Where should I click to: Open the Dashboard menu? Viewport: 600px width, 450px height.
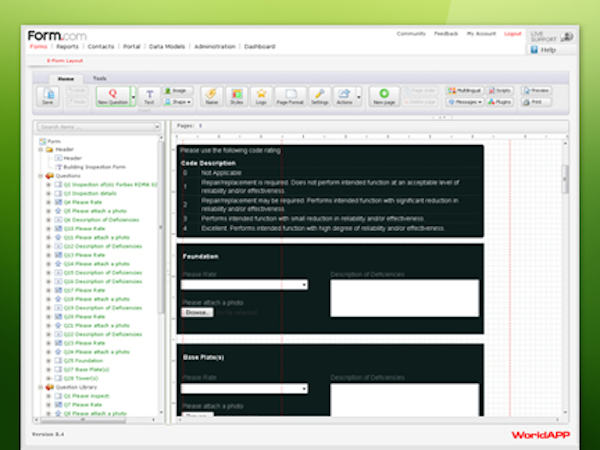point(259,46)
